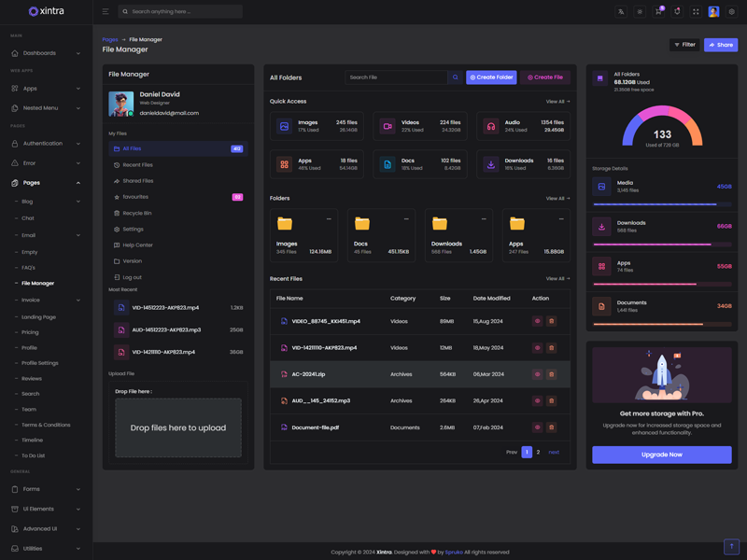This screenshot has height=560, width=747.
Task: Open Recycle Bin in file menu
Action: click(137, 213)
